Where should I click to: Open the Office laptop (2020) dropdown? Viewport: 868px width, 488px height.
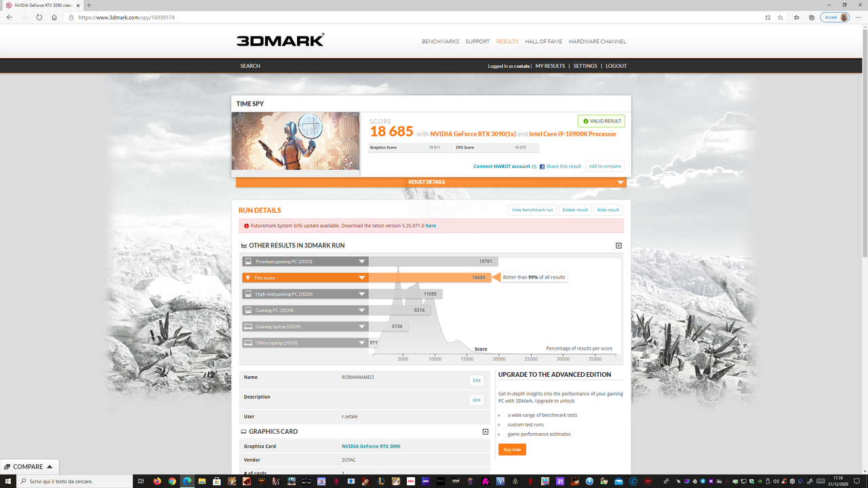[x=361, y=342]
